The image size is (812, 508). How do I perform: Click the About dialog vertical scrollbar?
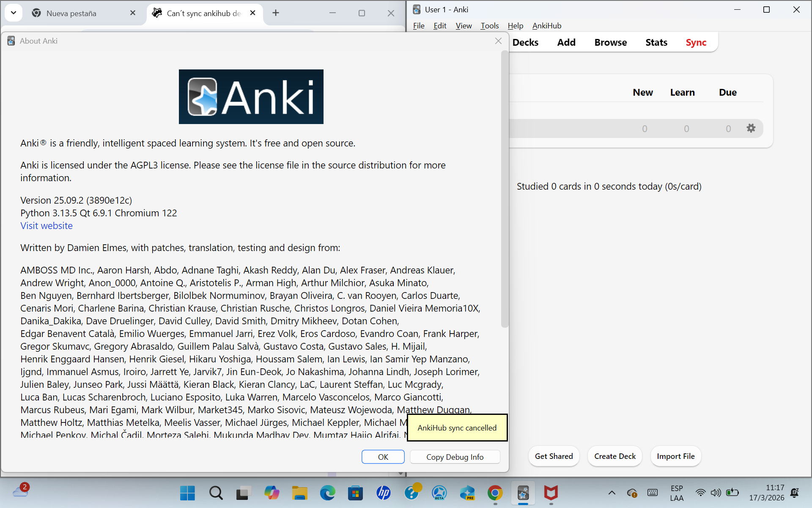[504, 190]
